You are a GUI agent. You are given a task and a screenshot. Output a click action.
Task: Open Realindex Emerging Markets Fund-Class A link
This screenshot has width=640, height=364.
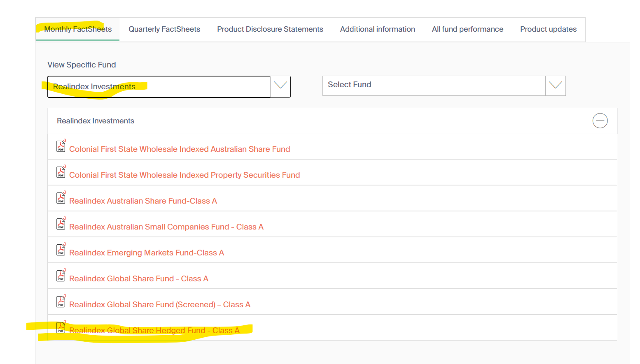click(147, 253)
